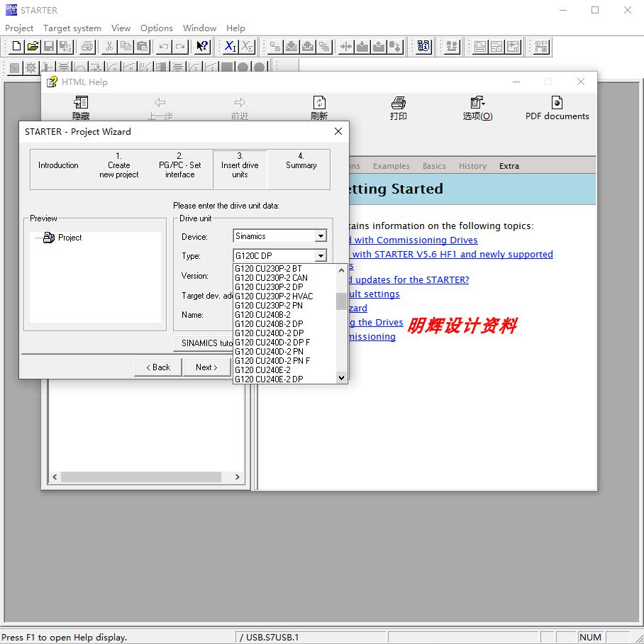Click the 打印 (Print) icon in HTML Help

tap(399, 108)
